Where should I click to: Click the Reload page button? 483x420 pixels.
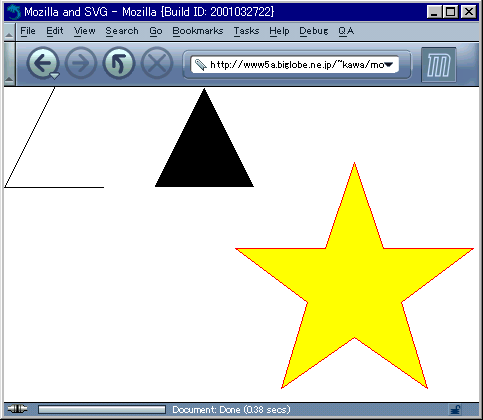point(119,63)
